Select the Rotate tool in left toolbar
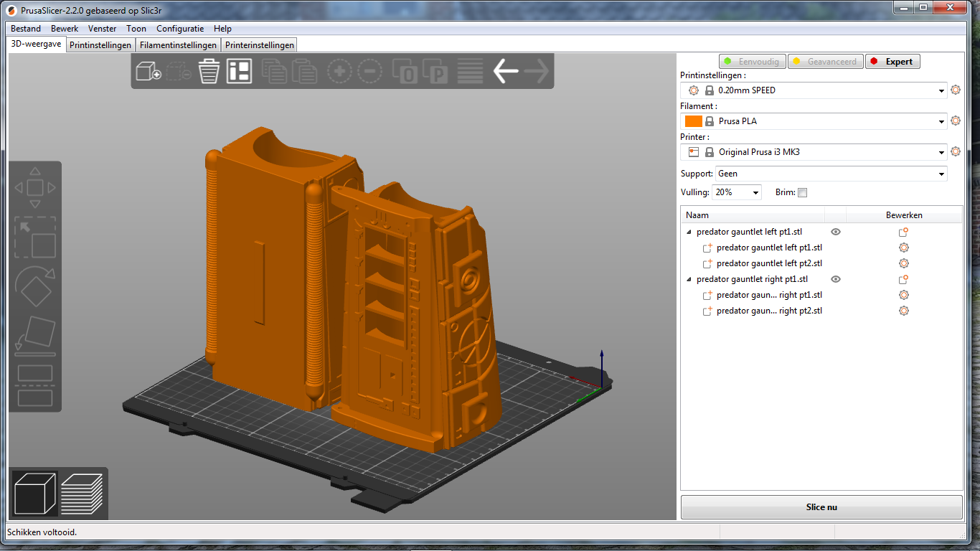 coord(35,287)
